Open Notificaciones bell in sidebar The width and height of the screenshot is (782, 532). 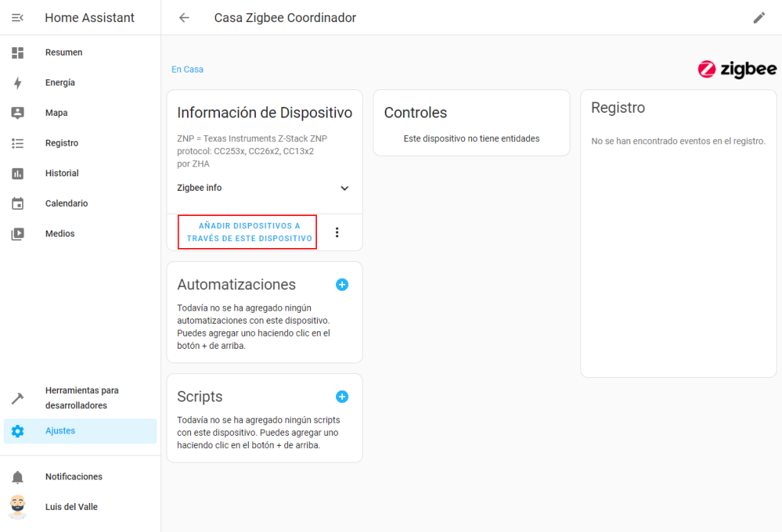pos(18,477)
